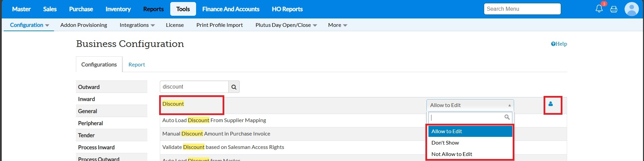Image resolution: width=644 pixels, height=161 pixels.
Task: Click the search magnifier button beside discount
Action: point(234,87)
